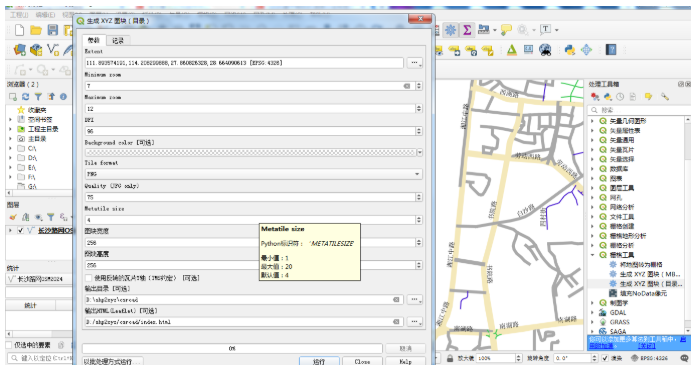
Task: Click the browse button next to Extent field
Action: click(415, 63)
